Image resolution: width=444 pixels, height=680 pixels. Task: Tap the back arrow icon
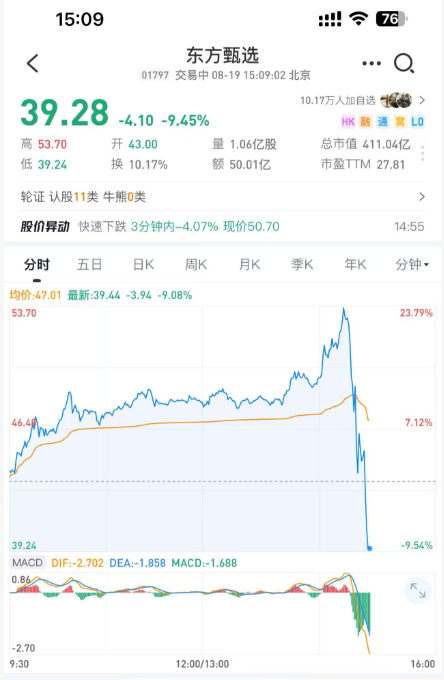(x=33, y=63)
